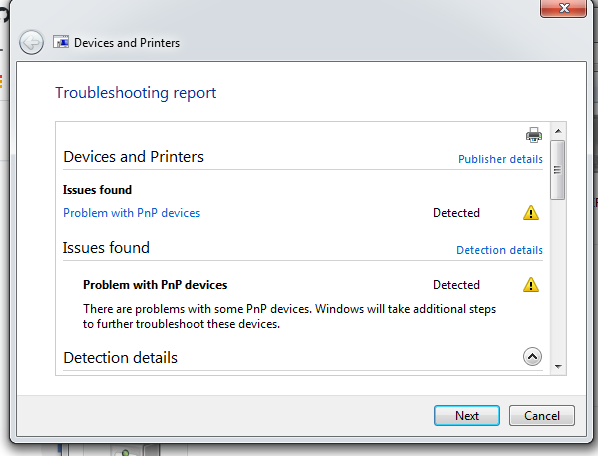598x456 pixels.
Task: Click the vertical scrollbar thumb
Action: coord(558,170)
